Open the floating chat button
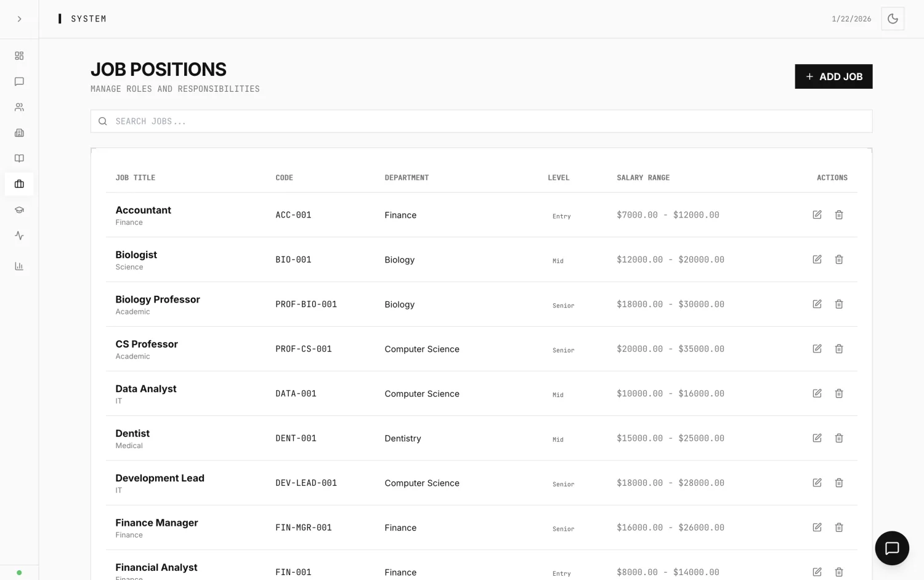Screen dimensions: 924x580 (892, 548)
